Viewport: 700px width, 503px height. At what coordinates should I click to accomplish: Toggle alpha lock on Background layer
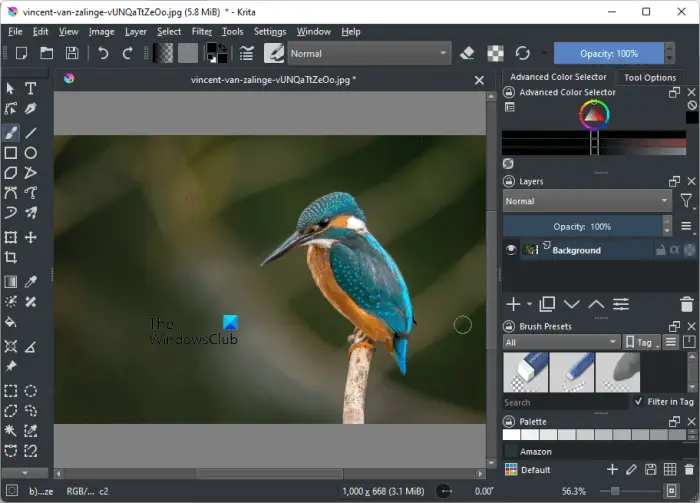(675, 250)
